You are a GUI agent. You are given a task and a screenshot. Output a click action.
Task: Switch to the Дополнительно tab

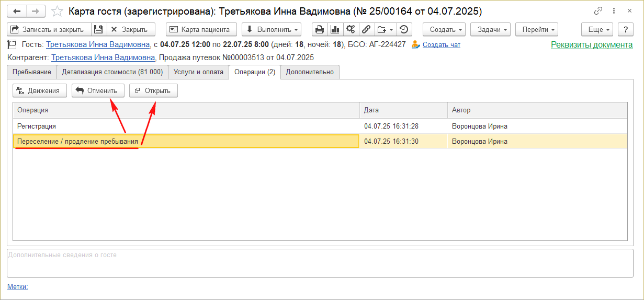click(310, 72)
